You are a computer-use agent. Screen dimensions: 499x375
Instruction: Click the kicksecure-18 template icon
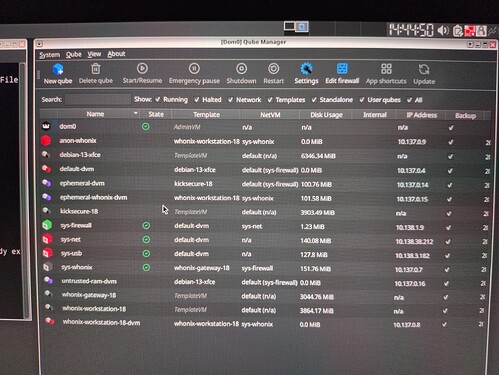[x=47, y=211]
